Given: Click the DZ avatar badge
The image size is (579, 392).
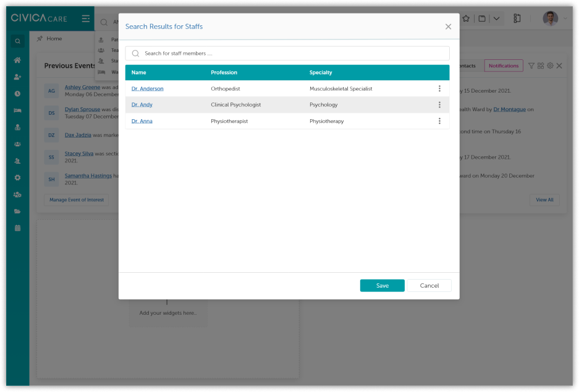Looking at the screenshot, I should pyautogui.click(x=51, y=135).
